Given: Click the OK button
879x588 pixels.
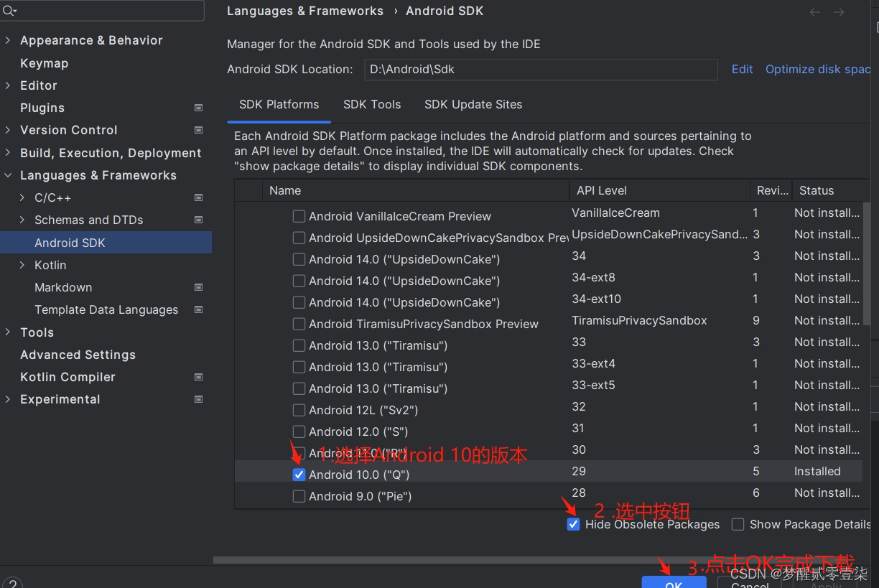Looking at the screenshot, I should [674, 582].
